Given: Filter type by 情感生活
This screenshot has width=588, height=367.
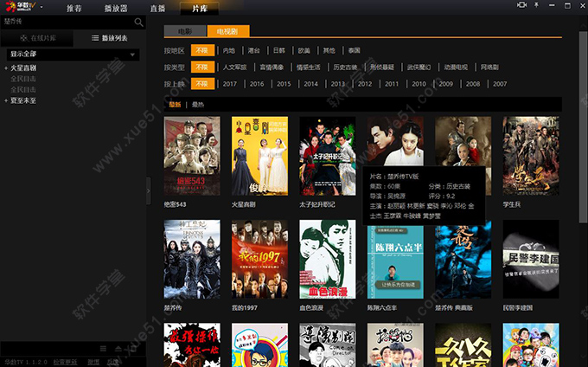Looking at the screenshot, I should (x=308, y=68).
